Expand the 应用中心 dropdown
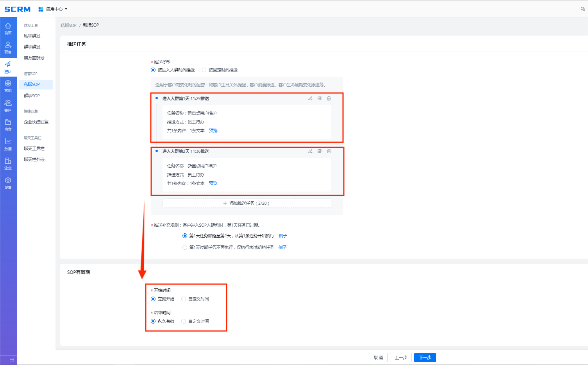Image resolution: width=588 pixels, height=365 pixels. point(53,9)
